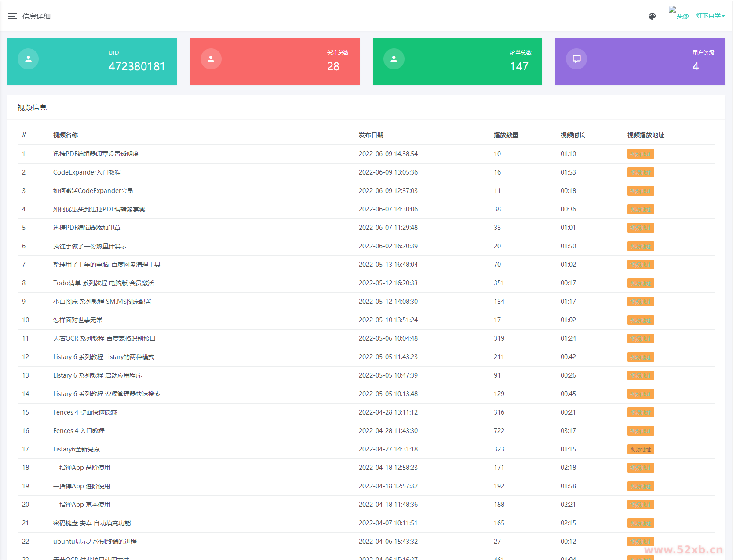The width and height of the screenshot is (733, 560).
Task: Open the hamburger sidebar menu
Action: point(12,16)
